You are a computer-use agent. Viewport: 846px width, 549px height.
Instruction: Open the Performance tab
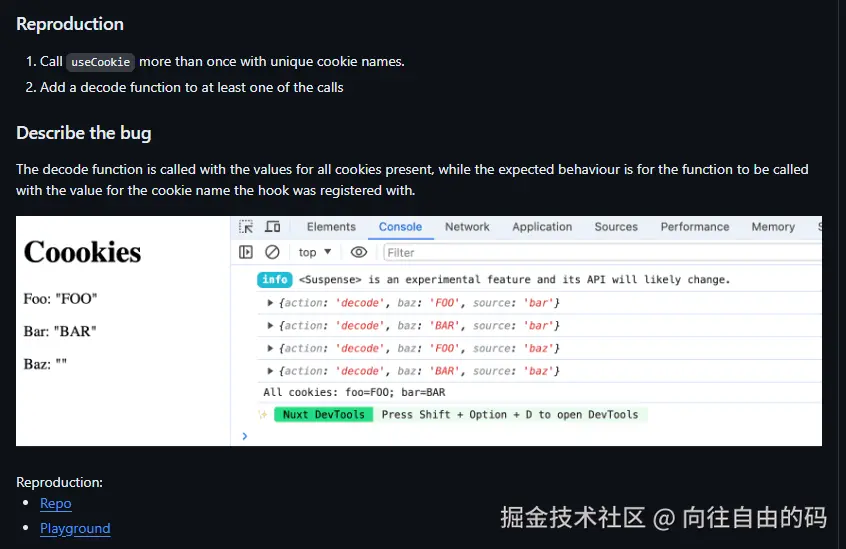(x=695, y=227)
